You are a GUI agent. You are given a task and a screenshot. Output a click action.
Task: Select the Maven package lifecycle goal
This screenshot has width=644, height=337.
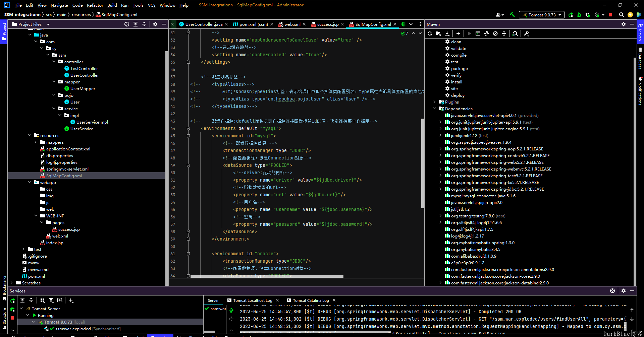pyautogui.click(x=456, y=68)
